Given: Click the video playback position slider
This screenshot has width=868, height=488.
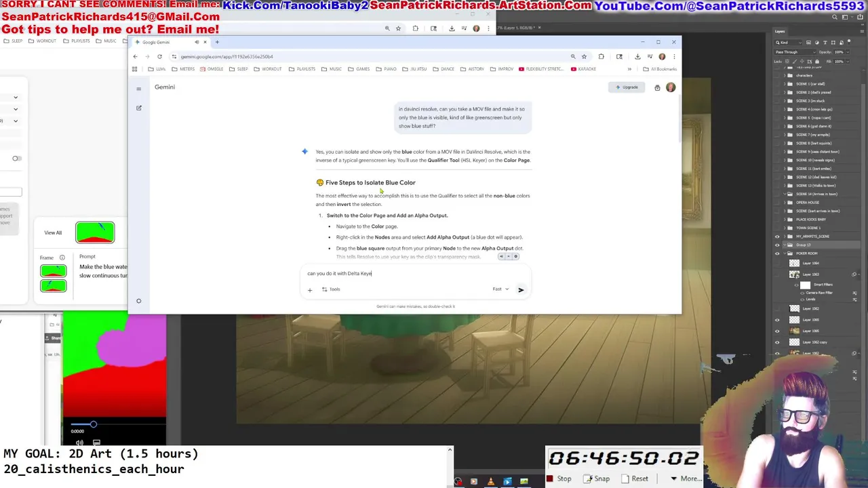Looking at the screenshot, I should click(93, 424).
